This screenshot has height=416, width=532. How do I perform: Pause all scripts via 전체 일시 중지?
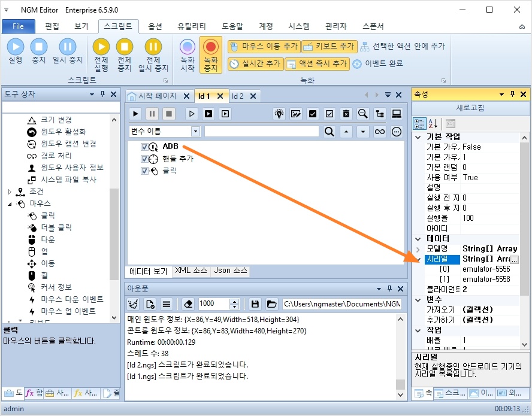(x=153, y=55)
